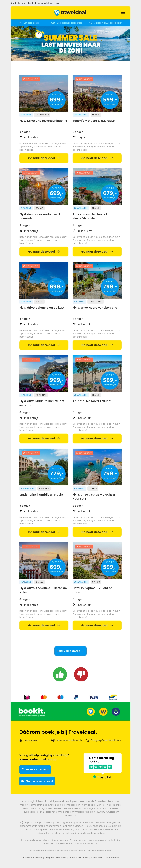Open the hamburger menu icon
The image size is (141, 868).
pyautogui.click(x=123, y=13)
